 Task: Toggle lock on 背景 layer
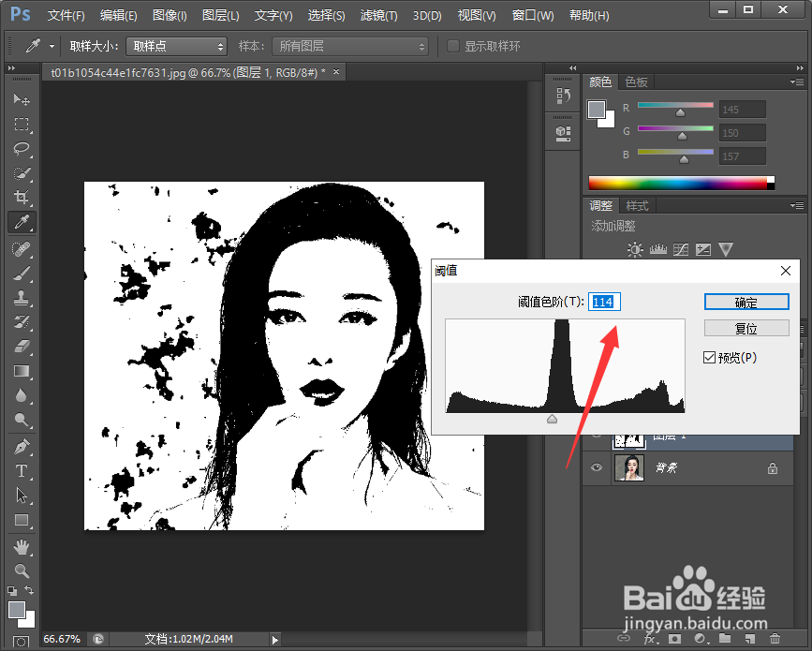(x=773, y=468)
